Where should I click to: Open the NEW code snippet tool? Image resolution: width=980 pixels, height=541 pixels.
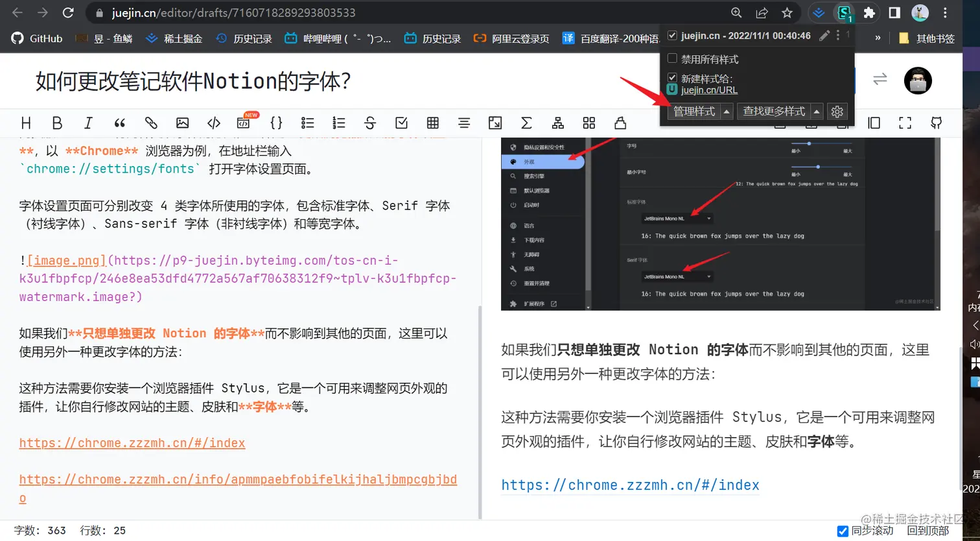(x=245, y=122)
